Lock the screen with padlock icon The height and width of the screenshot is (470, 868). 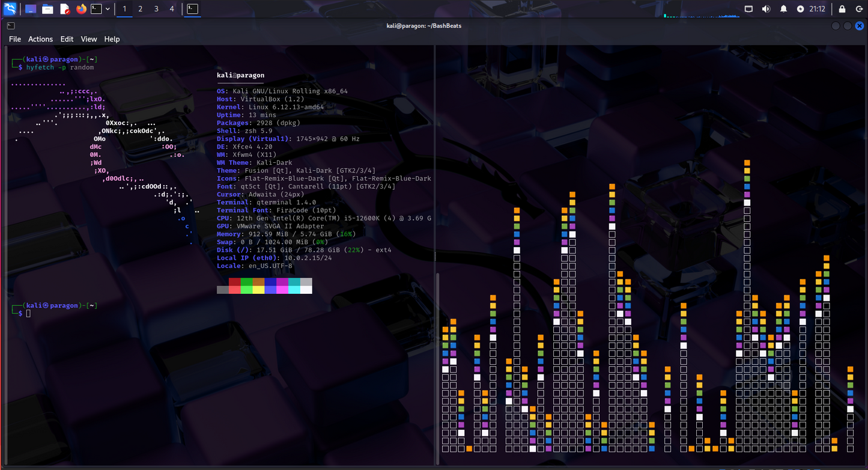842,9
